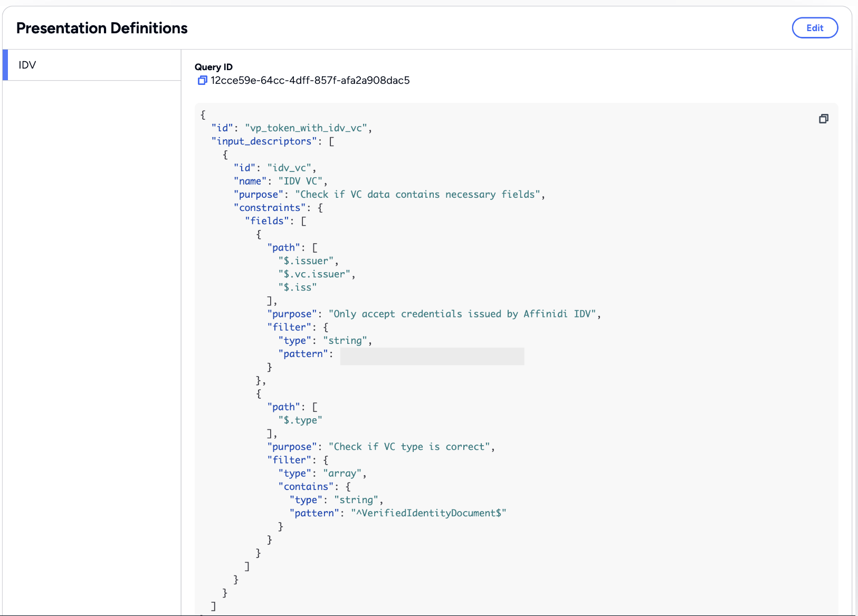Click the Query ID value 12cce59e-64cc-4dff-857f-afa2a908dac5
Screen dimensions: 858x616
pos(310,80)
